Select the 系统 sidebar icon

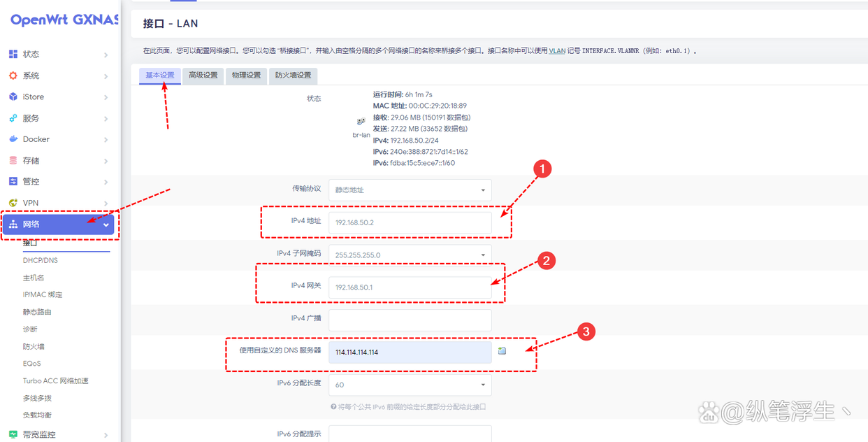click(31, 75)
